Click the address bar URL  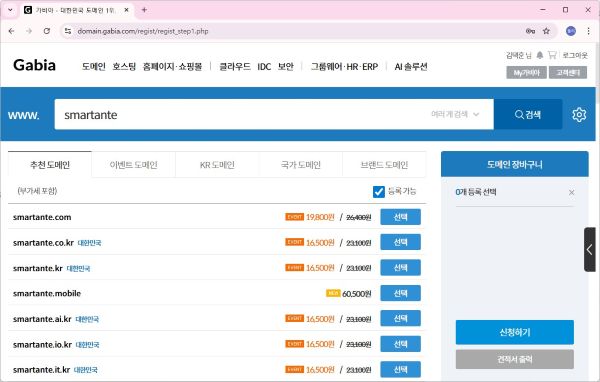click(143, 31)
